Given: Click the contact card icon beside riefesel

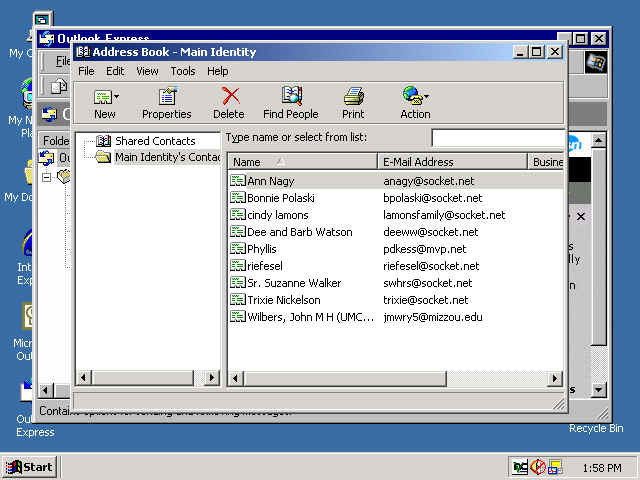Looking at the screenshot, I should coord(238,266).
